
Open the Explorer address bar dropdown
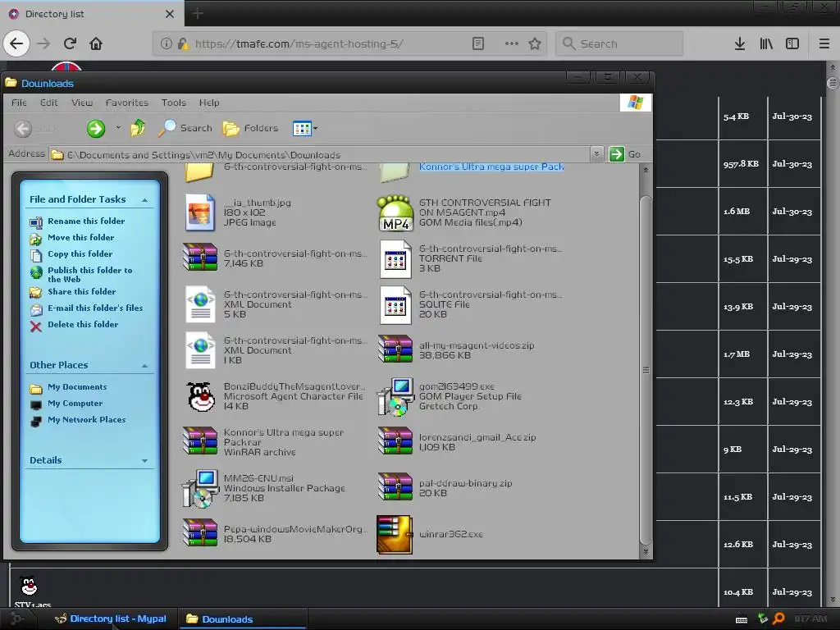tap(597, 154)
